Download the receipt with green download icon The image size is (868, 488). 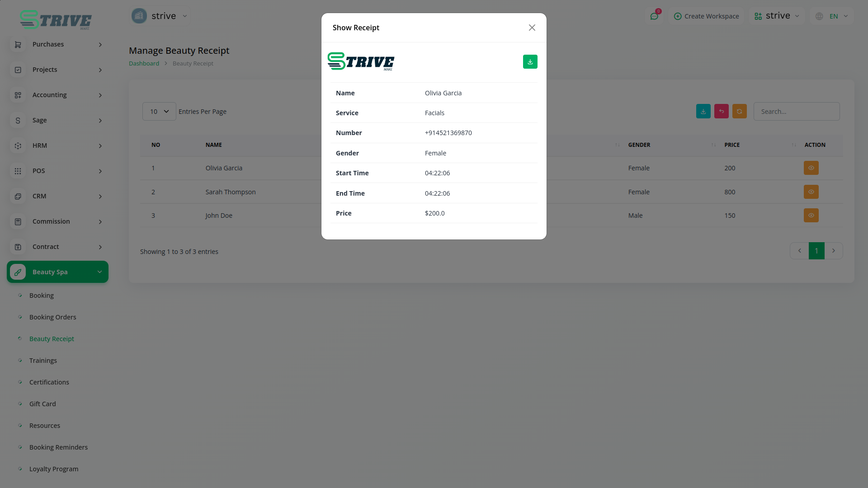coord(530,62)
